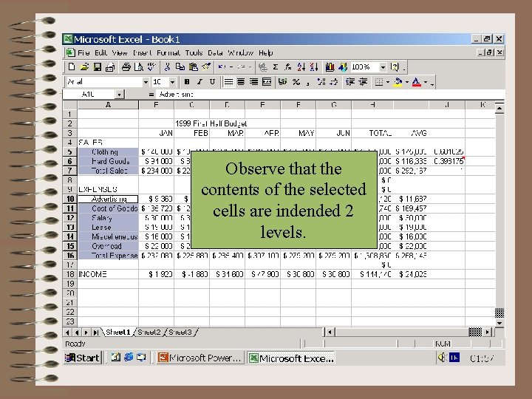
Task: Save the workbook with the floppy icon
Action: [98, 66]
